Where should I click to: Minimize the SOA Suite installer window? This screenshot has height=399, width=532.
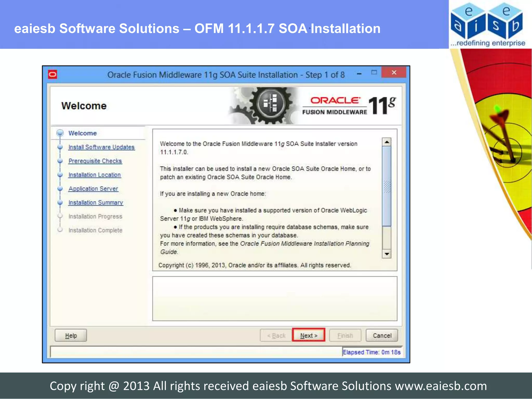359,74
